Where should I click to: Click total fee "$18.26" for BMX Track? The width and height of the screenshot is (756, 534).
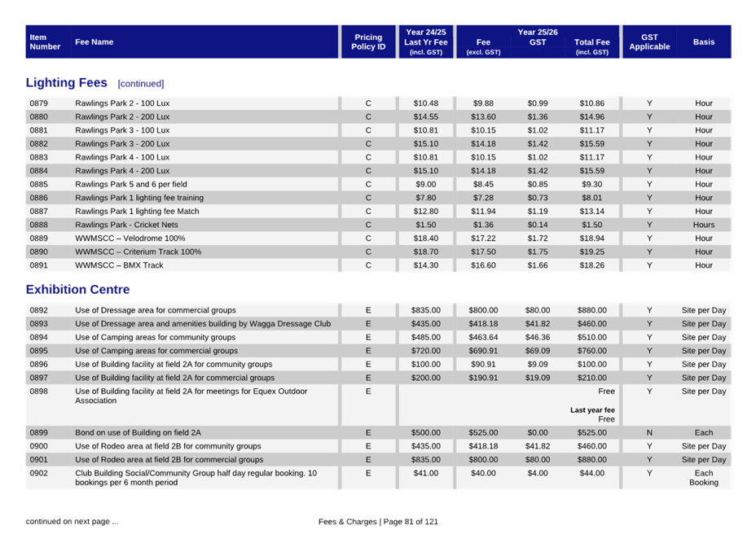(592, 265)
